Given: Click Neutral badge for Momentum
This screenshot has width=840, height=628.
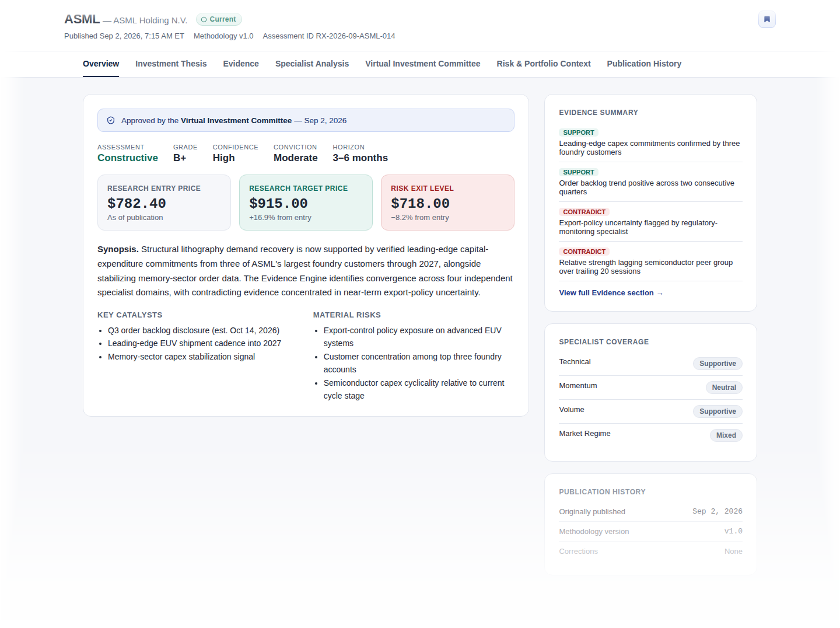Looking at the screenshot, I should coord(724,388).
